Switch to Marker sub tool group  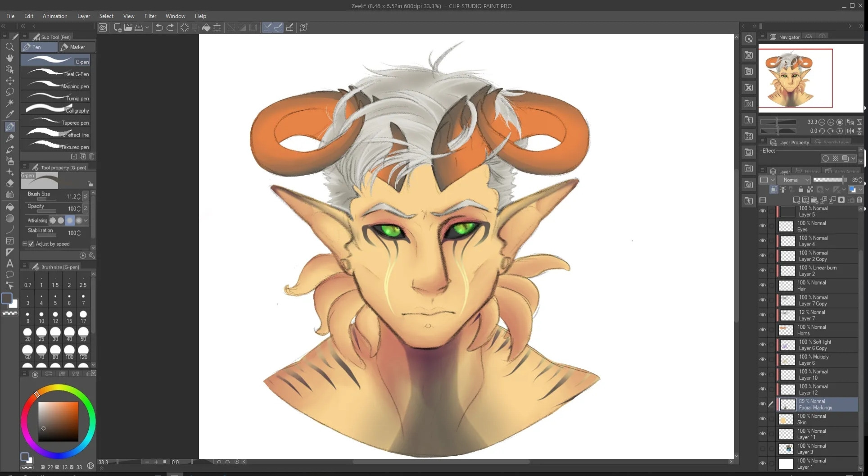(77, 47)
